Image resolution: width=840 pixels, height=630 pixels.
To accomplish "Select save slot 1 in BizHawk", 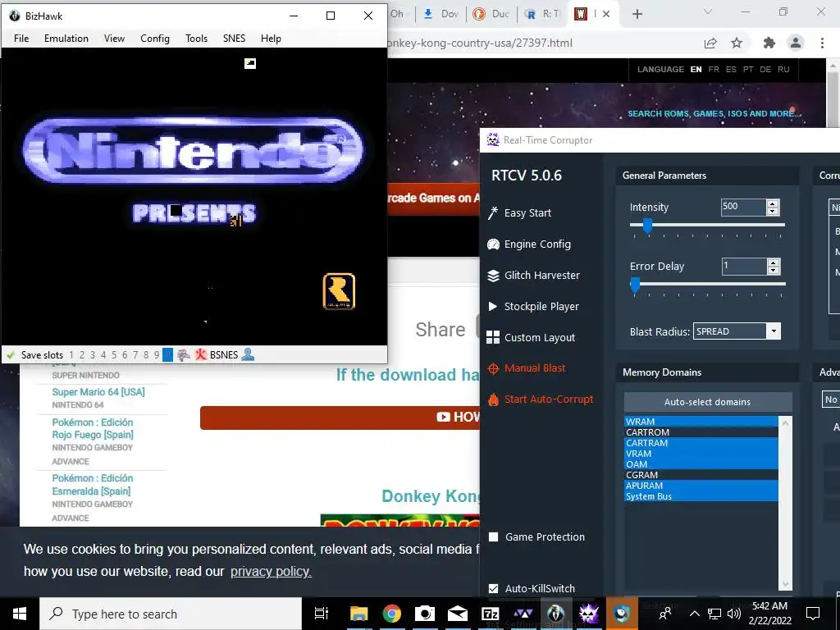I will click(x=71, y=354).
